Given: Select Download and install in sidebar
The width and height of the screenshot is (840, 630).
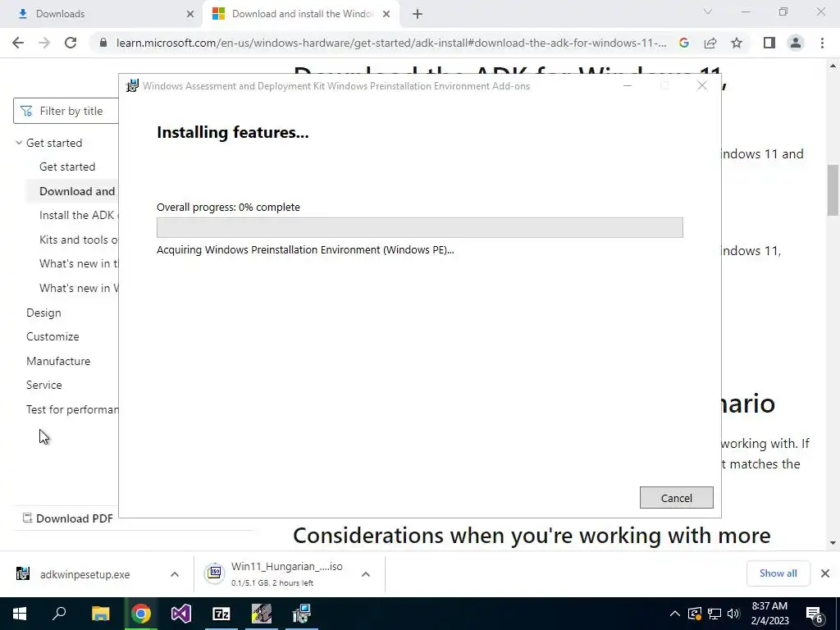Looking at the screenshot, I should tap(77, 191).
